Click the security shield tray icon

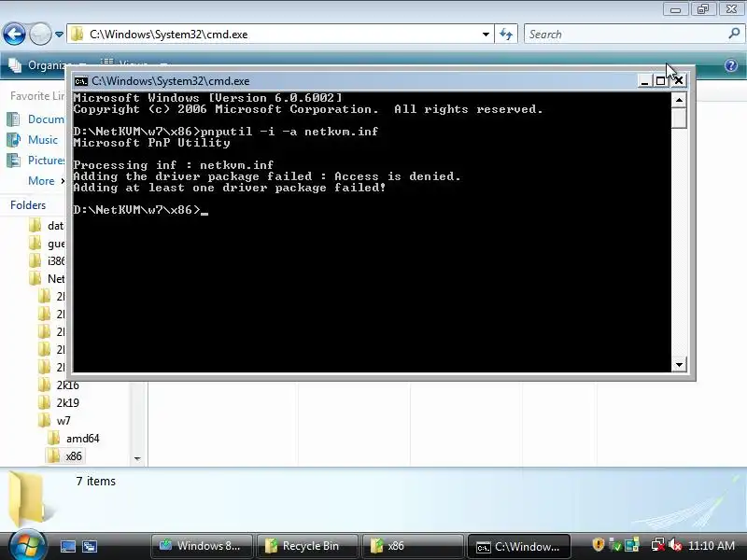[x=598, y=545]
